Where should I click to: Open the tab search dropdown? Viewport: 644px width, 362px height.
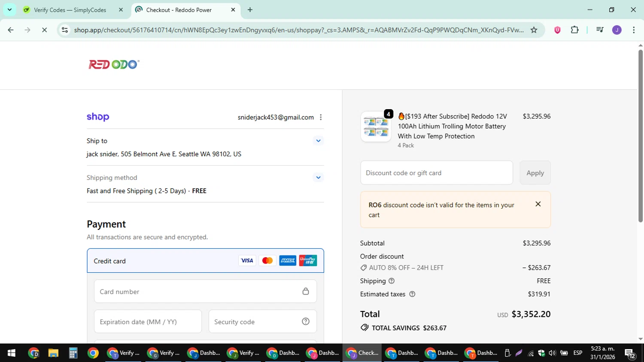(9, 10)
